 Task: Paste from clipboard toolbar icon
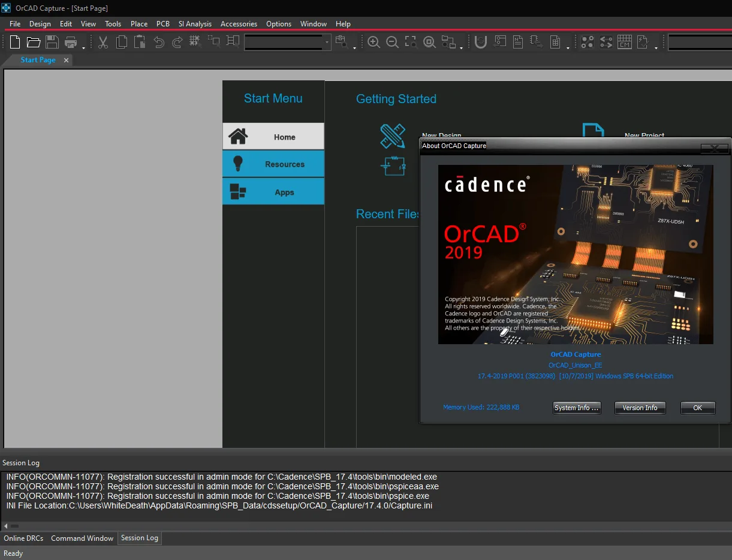pos(140,42)
